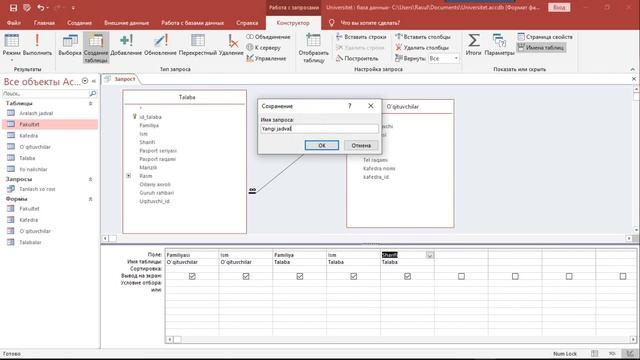This screenshot has height=360, width=640.
Task: Collapse the Запросы group in navigation pane
Action: (91, 179)
